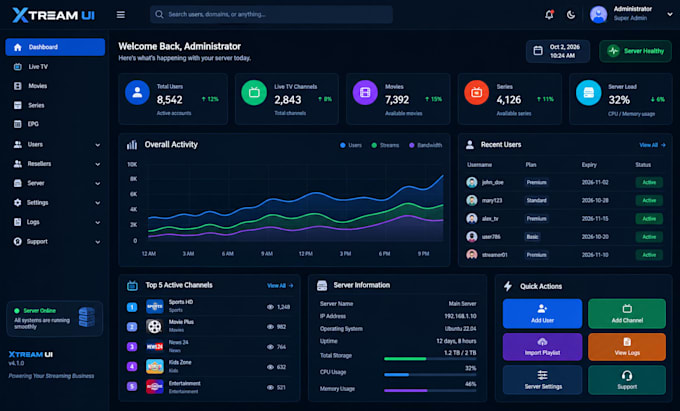
Task: Click the Resellers people icon in sidebar
Action: [17, 164]
